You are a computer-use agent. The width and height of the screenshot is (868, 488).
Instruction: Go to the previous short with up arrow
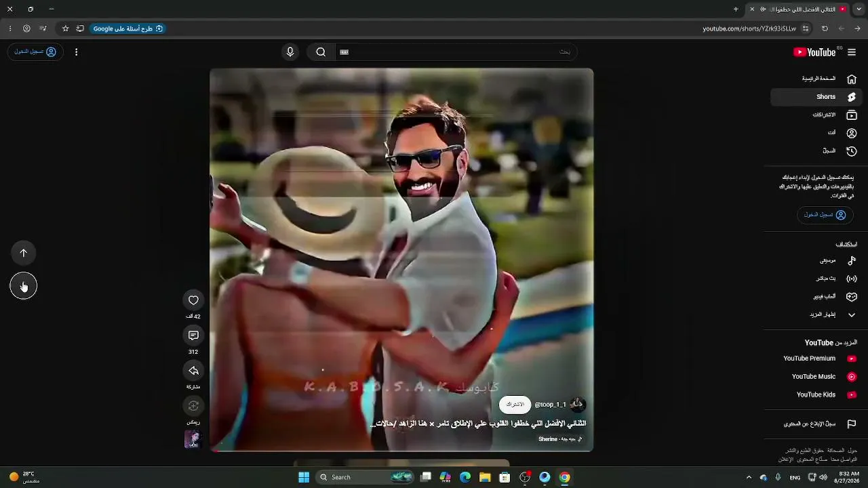pos(23,253)
